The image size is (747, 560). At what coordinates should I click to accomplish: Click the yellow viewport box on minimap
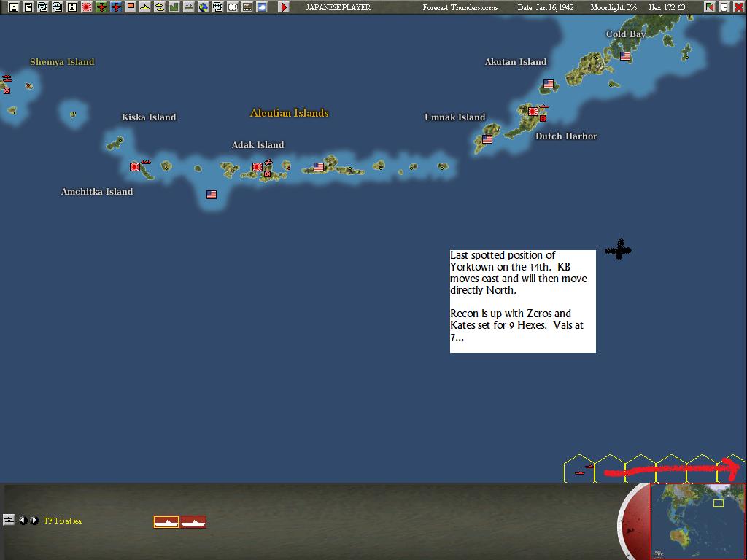point(718,503)
